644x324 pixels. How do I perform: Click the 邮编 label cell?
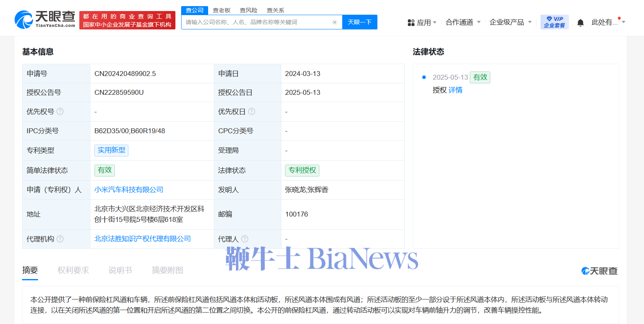[x=247, y=214]
